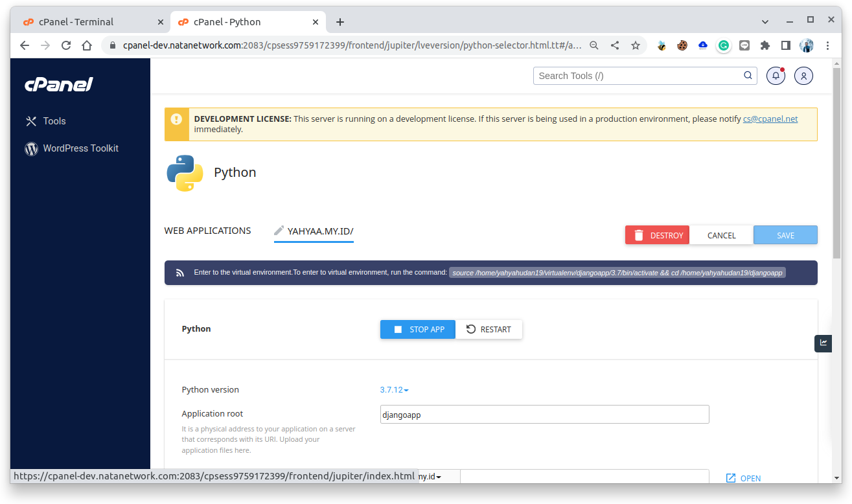
Task: Click the feed icon in the virtual environment bar
Action: coord(181,273)
